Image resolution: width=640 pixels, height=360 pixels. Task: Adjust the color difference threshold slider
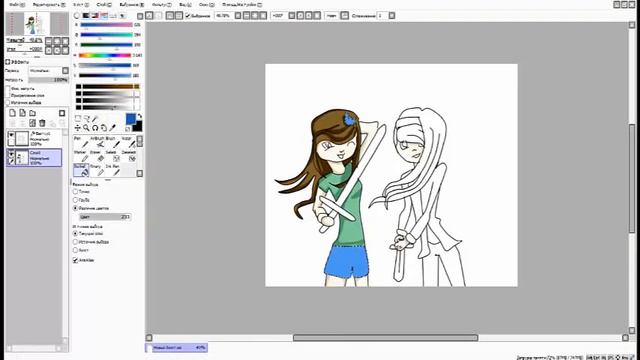(x=105, y=217)
